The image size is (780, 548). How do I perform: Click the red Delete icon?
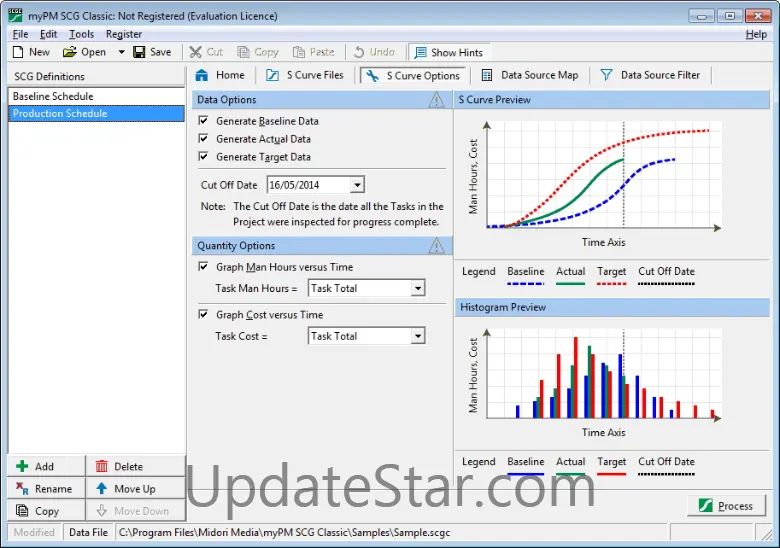pos(102,466)
